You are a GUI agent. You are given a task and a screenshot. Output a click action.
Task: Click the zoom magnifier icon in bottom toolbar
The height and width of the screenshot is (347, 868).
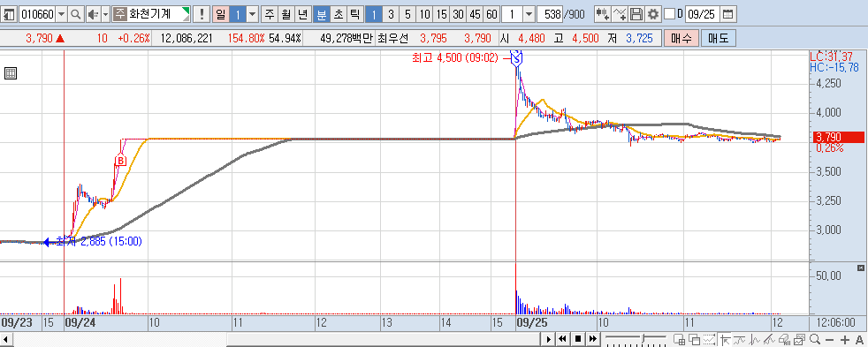pos(815,339)
